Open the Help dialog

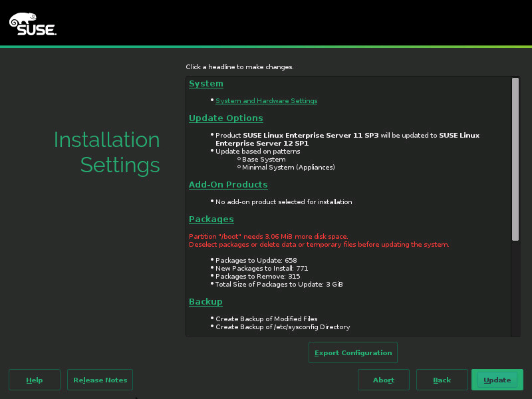point(34,380)
